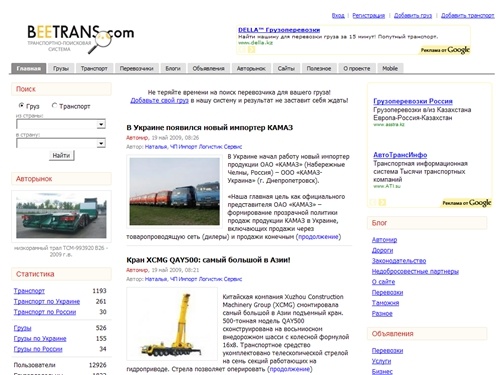The width and height of the screenshot is (500, 375).
Task: Click the Добавить транспорт header link
Action: click(467, 15)
